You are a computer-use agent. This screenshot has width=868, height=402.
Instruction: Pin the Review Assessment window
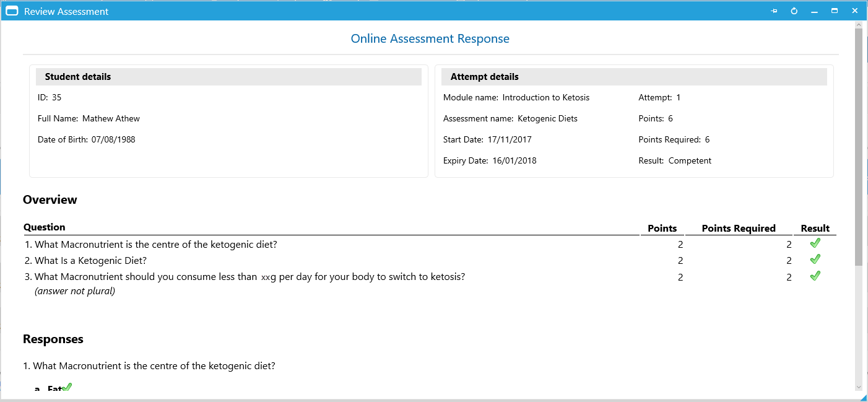(774, 11)
